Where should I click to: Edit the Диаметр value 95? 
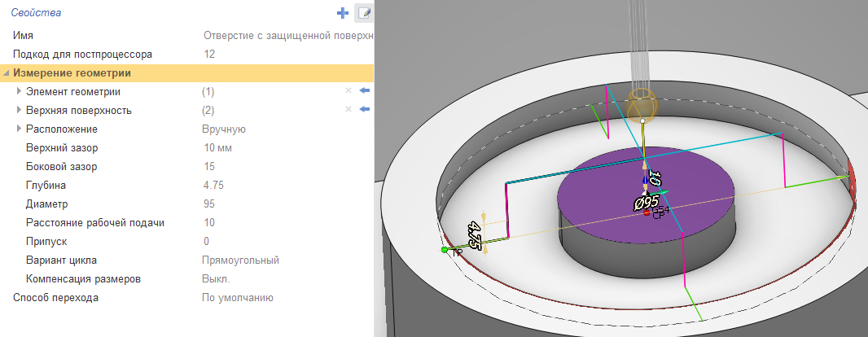coord(209,204)
